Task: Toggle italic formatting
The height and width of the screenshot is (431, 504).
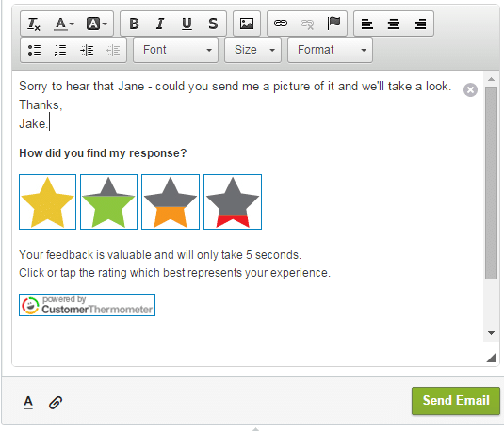Action: coord(160,24)
